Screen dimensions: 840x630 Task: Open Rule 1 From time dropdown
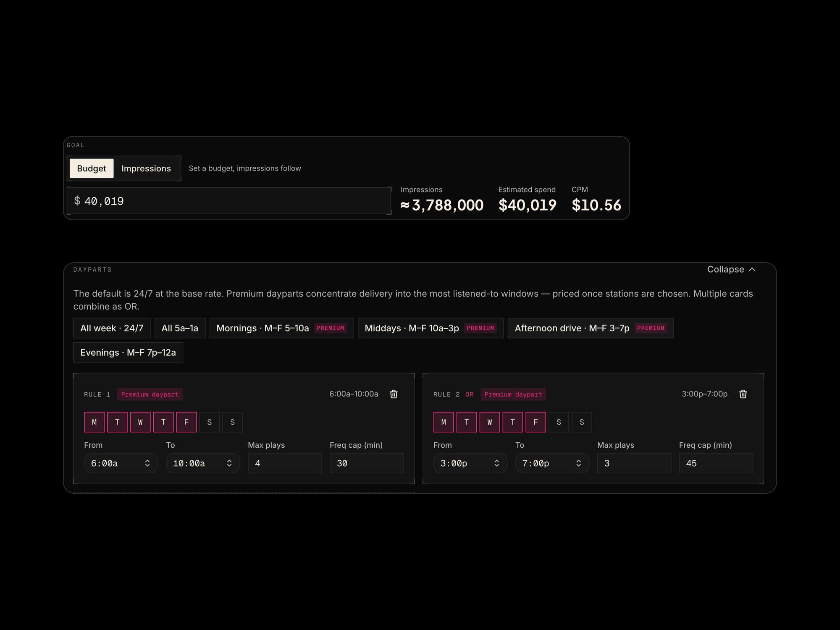(121, 463)
